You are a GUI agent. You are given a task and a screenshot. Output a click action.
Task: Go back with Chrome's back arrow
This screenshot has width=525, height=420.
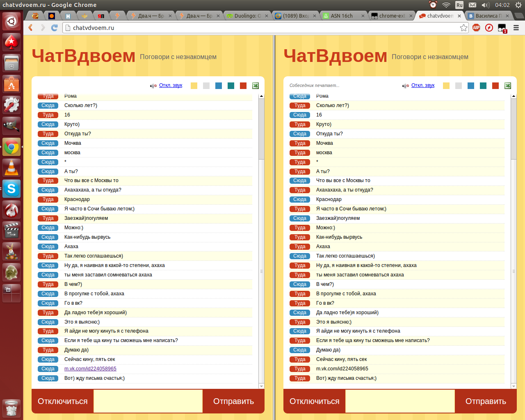point(31,27)
